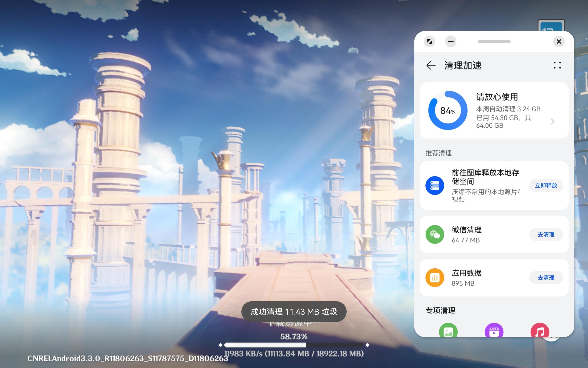This screenshot has width=588, height=368.
Task: Tap the fullscreen expand icon of floating window
Action: pyautogui.click(x=429, y=41)
